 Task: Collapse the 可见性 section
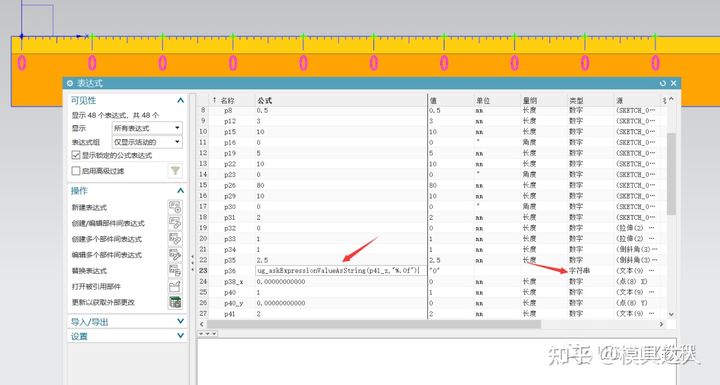(180, 100)
